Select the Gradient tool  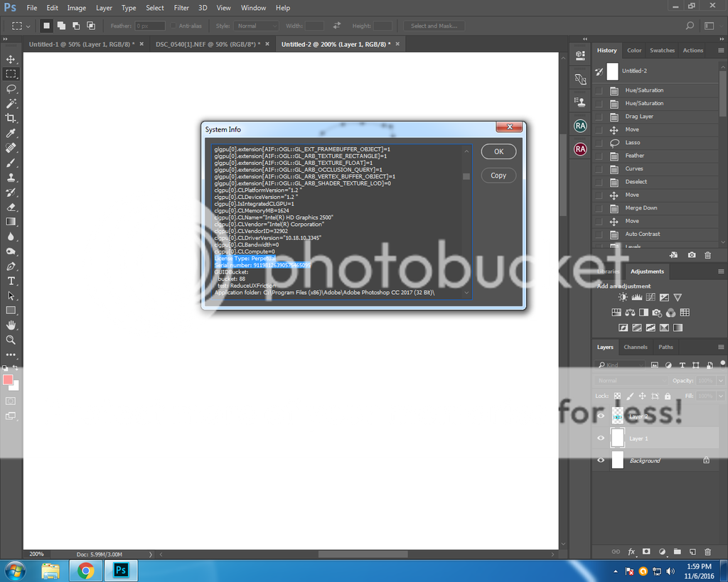pyautogui.click(x=11, y=222)
